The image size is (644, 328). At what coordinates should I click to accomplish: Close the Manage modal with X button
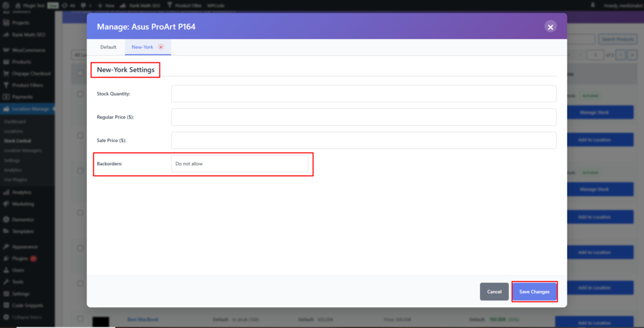click(x=550, y=26)
